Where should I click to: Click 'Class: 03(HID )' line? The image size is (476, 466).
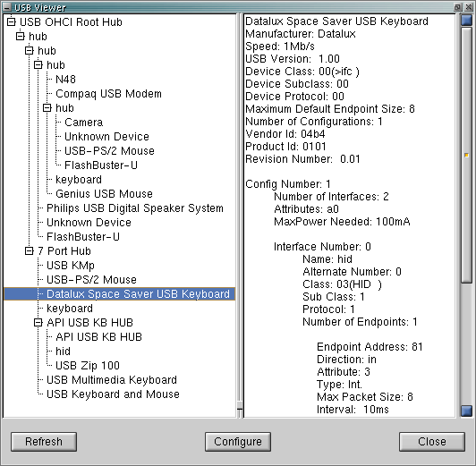[x=342, y=284]
